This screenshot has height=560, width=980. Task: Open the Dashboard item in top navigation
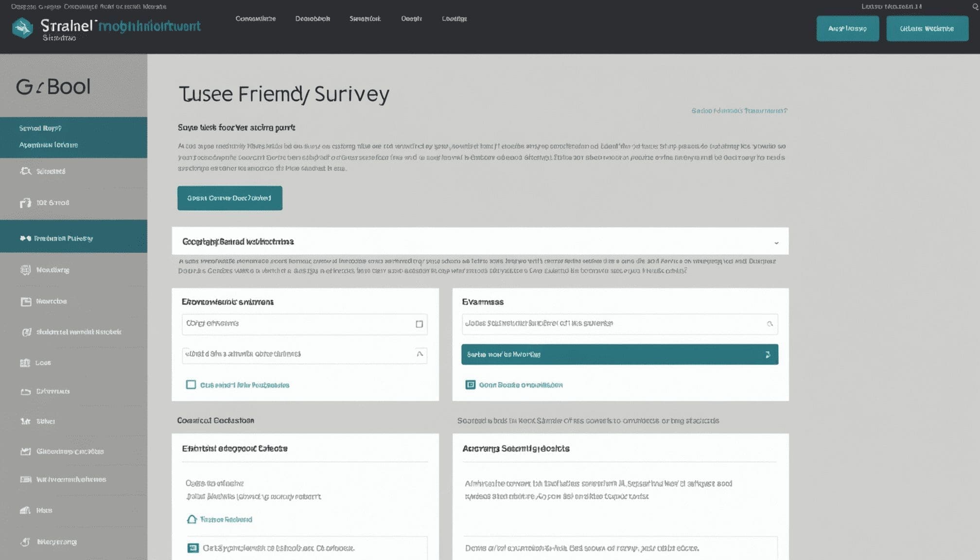(x=313, y=18)
